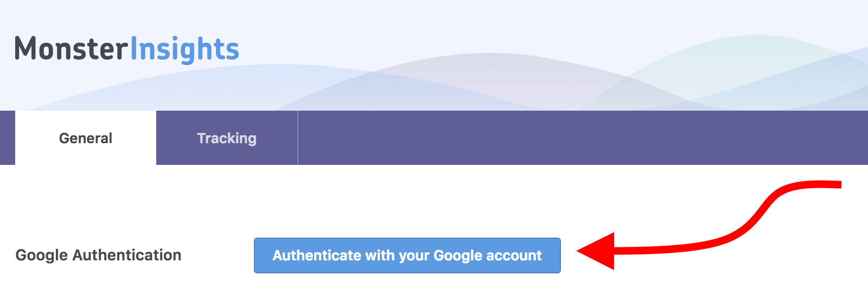
Task: Click the blue Insights word in logo
Action: (x=184, y=50)
